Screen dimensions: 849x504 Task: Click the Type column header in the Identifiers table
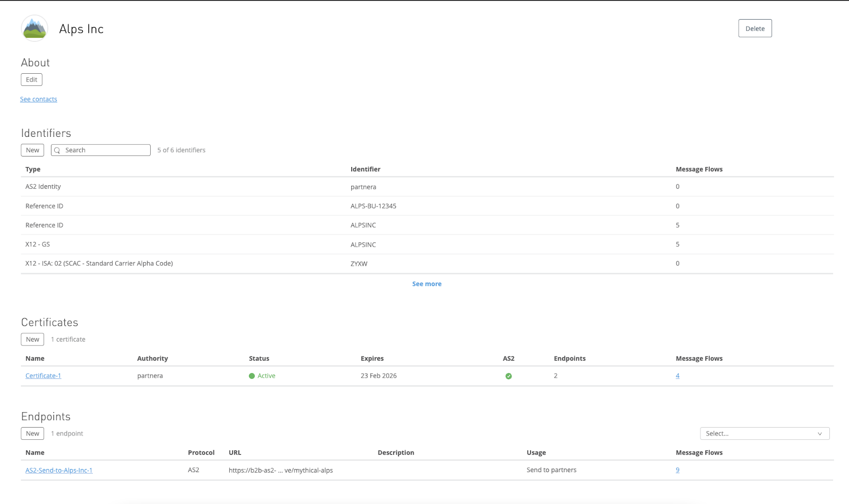pyautogui.click(x=33, y=169)
